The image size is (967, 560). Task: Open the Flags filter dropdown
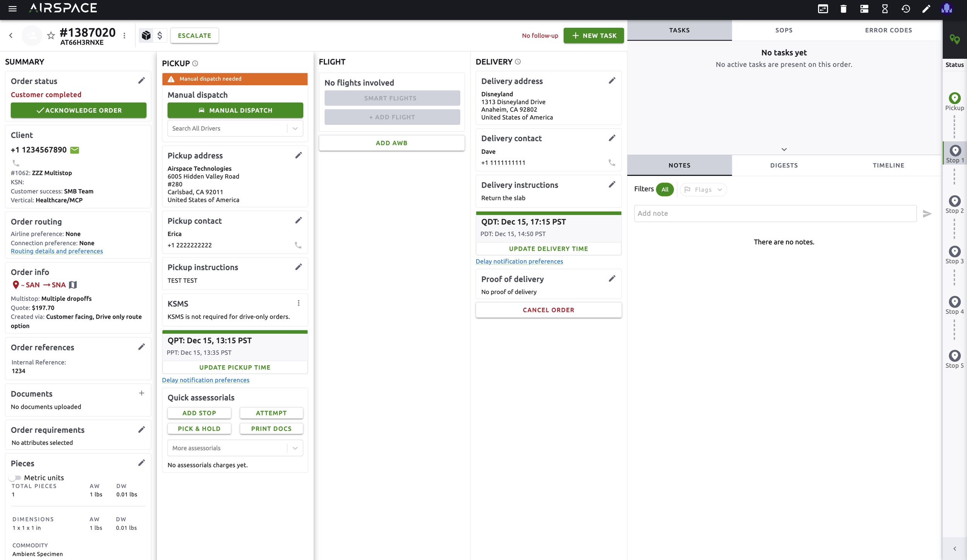point(703,190)
